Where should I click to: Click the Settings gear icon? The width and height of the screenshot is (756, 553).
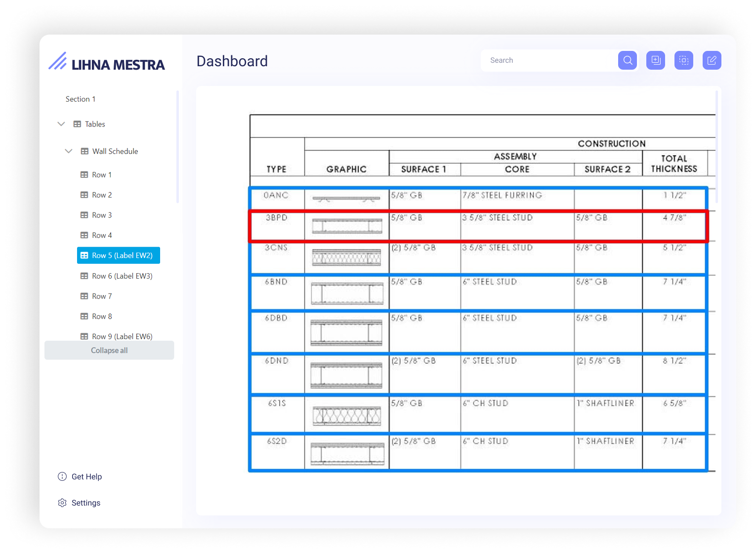point(62,503)
